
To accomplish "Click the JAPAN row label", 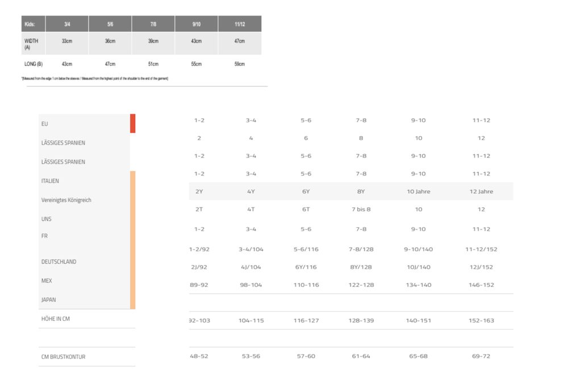I will coord(48,299).
